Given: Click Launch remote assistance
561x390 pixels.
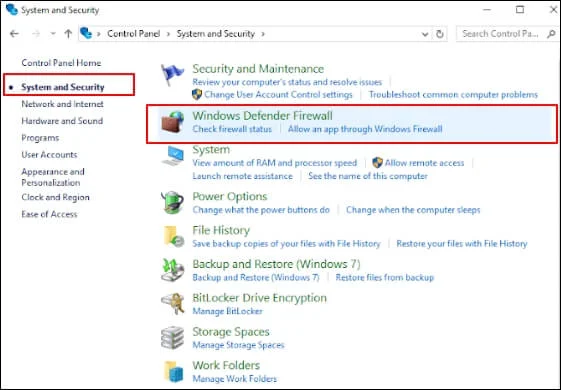Looking at the screenshot, I should point(242,176).
